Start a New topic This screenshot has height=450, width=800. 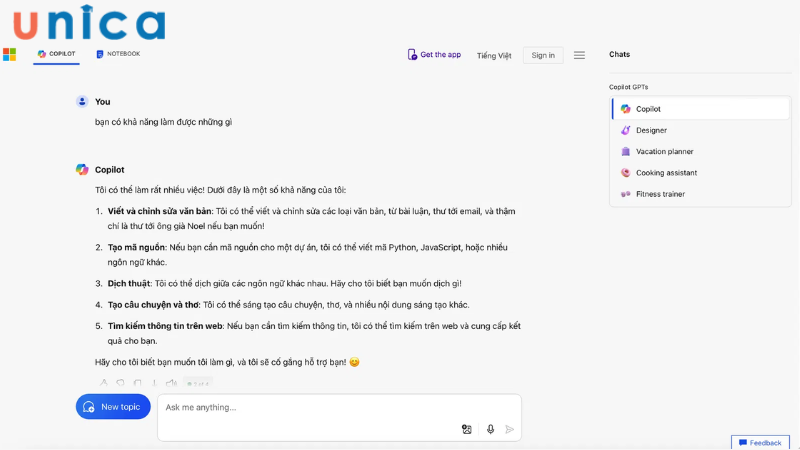[x=113, y=407]
